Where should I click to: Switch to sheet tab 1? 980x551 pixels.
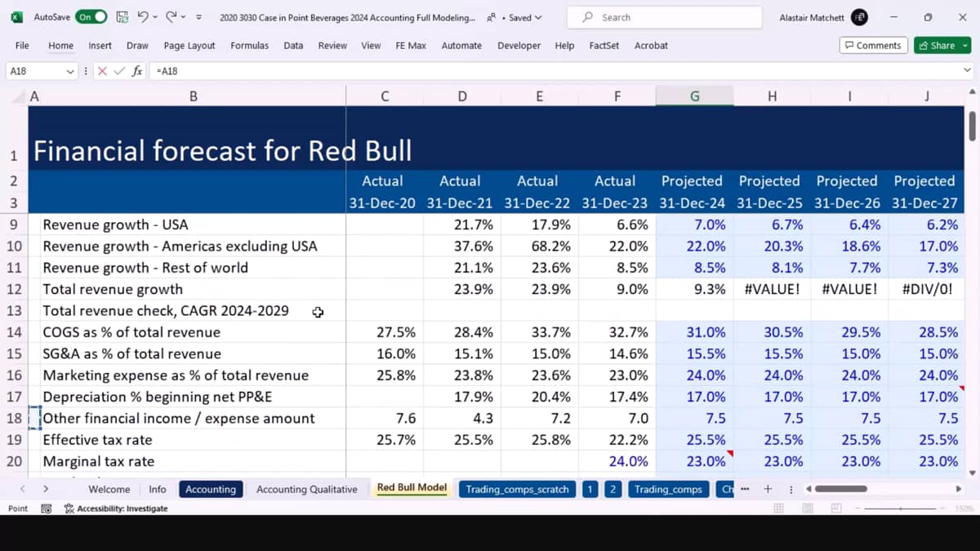tap(590, 489)
